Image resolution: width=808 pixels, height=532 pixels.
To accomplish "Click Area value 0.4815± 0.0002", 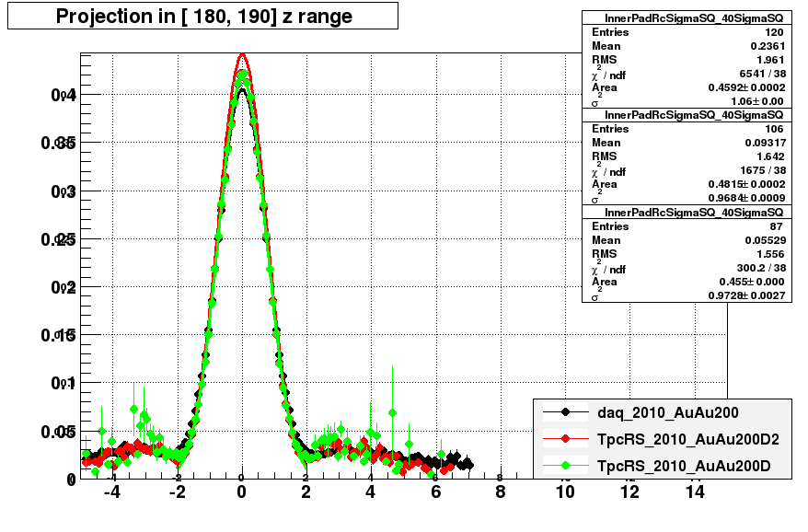I will pyautogui.click(x=746, y=185).
